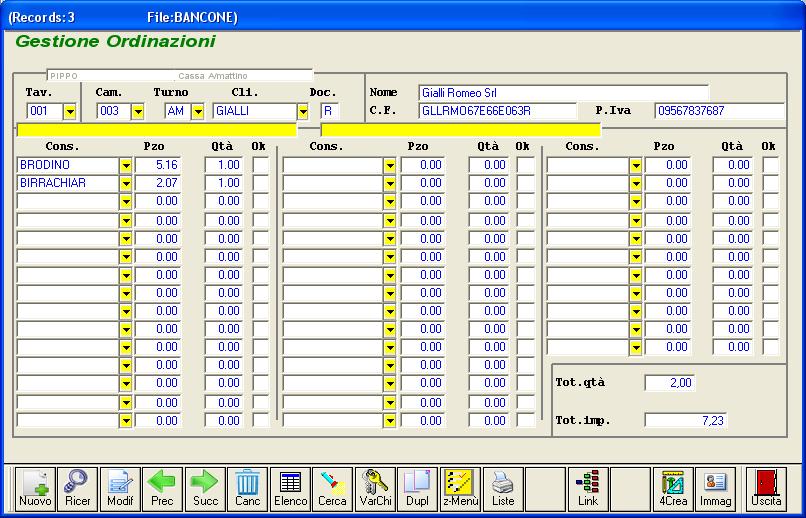Click the BIRRACHIAR price field 2.07
This screenshot has width=806, height=518.
click(x=158, y=183)
